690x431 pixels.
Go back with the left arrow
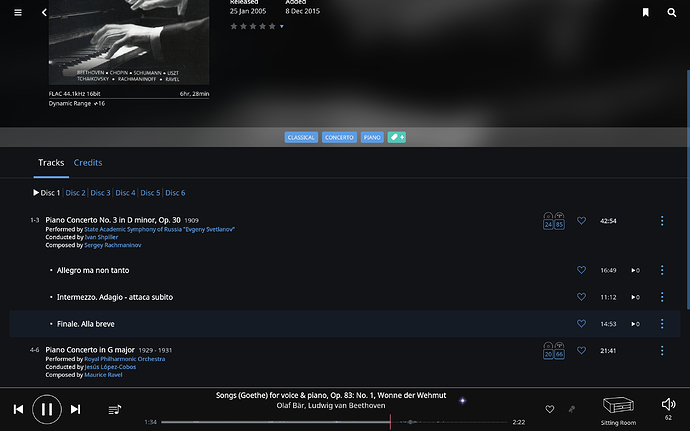pyautogui.click(x=44, y=12)
